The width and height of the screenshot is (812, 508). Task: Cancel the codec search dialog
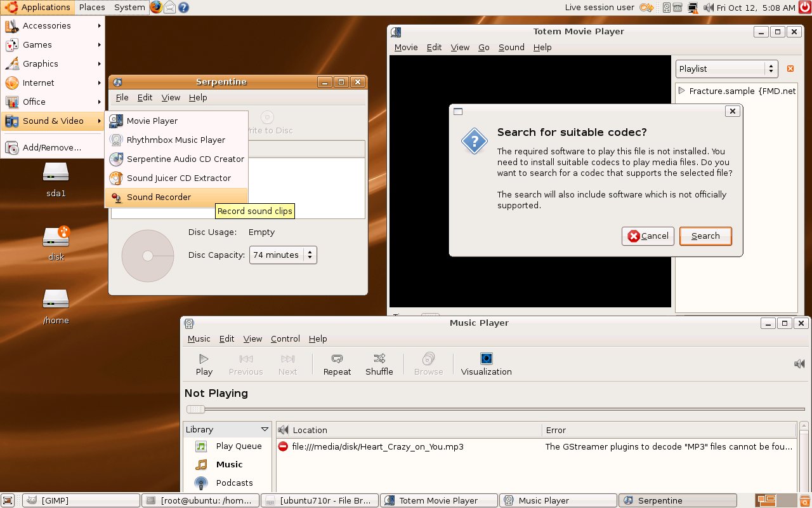click(648, 236)
